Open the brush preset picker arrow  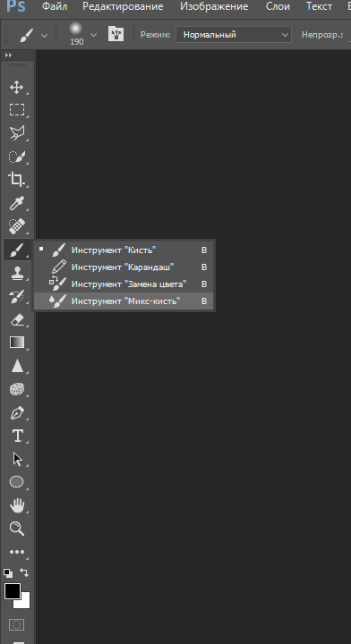(x=93, y=35)
